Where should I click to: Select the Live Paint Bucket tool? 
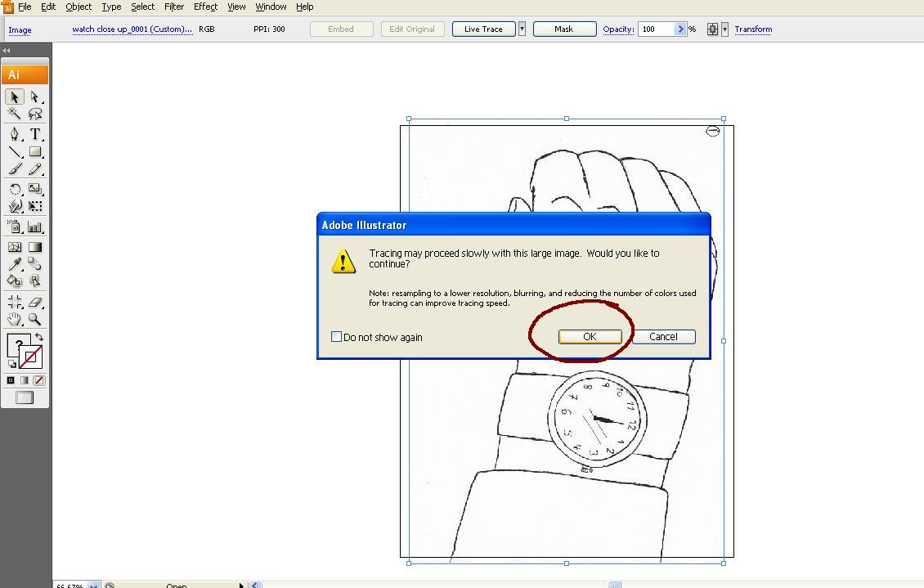(x=15, y=281)
